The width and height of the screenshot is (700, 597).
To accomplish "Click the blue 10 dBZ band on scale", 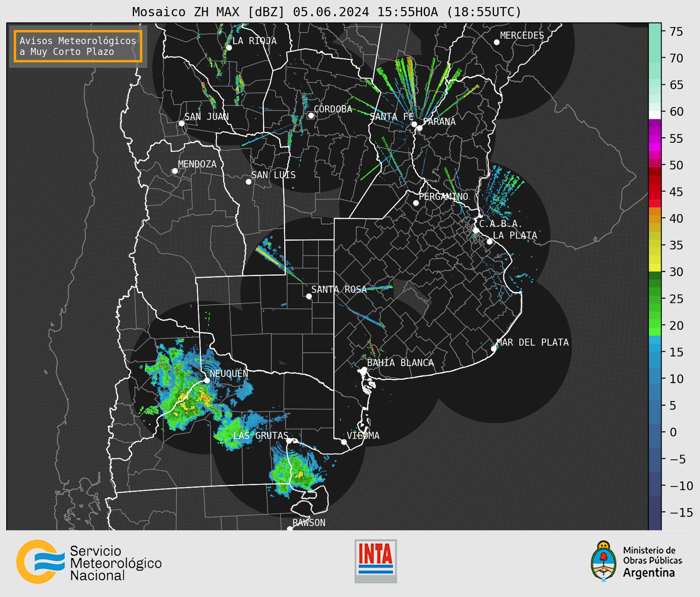I will point(654,379).
